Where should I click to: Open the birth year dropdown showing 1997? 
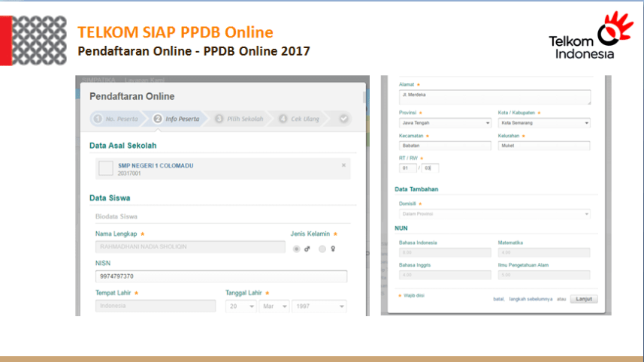[319, 306]
